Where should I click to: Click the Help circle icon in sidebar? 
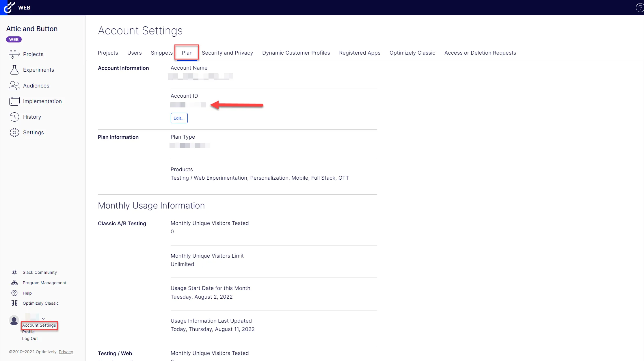coord(14,293)
